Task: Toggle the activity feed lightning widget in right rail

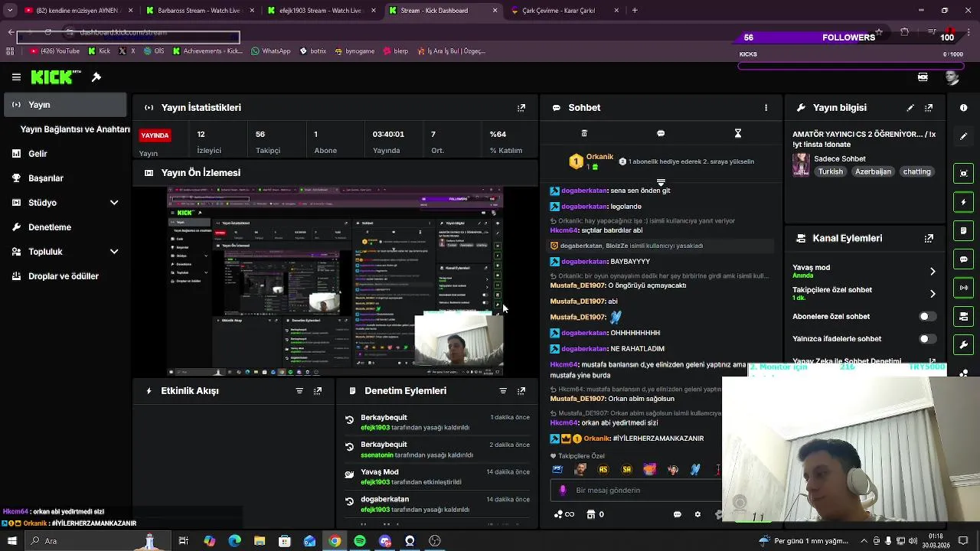Action: [964, 202]
